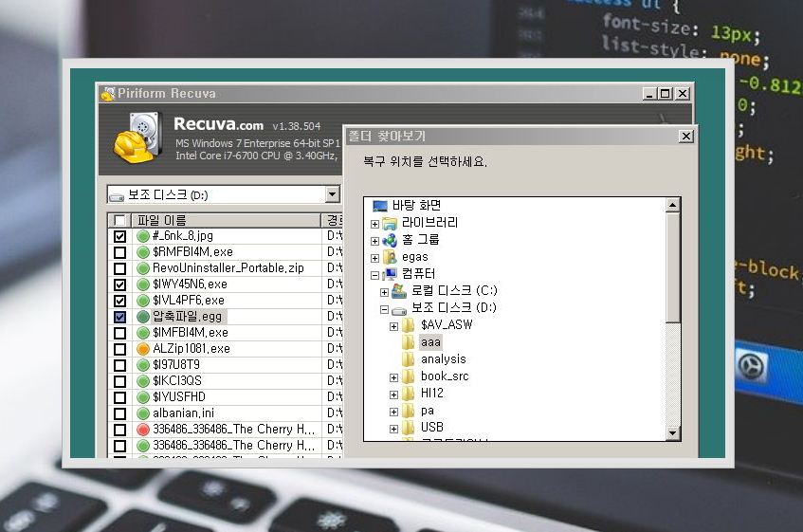This screenshot has width=803, height=532.
Task: Click status dot of 압축파일.egg
Action: click(143, 317)
